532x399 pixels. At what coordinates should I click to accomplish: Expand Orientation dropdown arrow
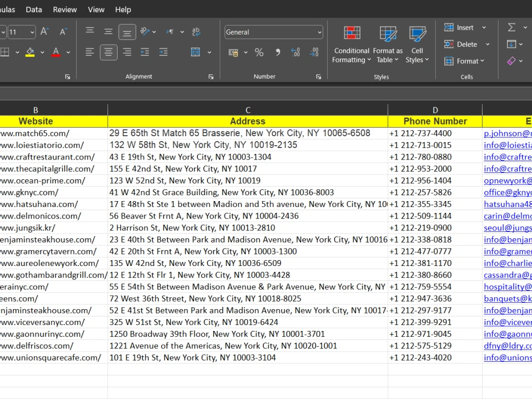[x=154, y=32]
